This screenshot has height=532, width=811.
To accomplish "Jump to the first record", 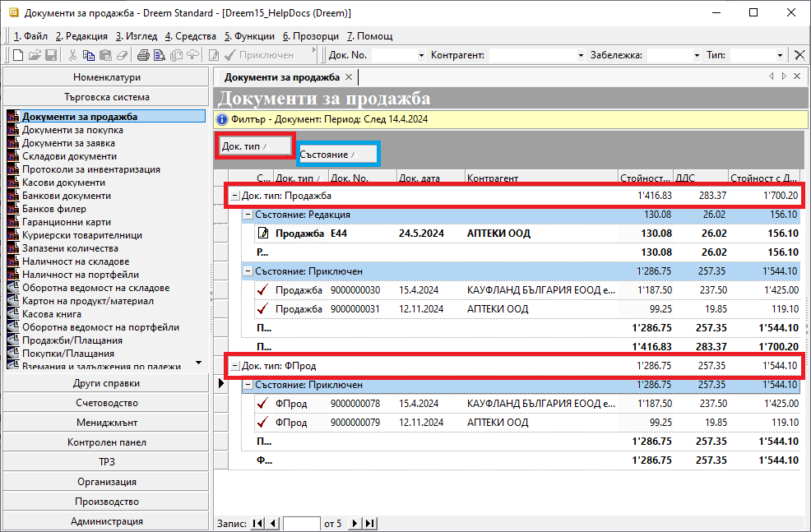I will coord(258,524).
